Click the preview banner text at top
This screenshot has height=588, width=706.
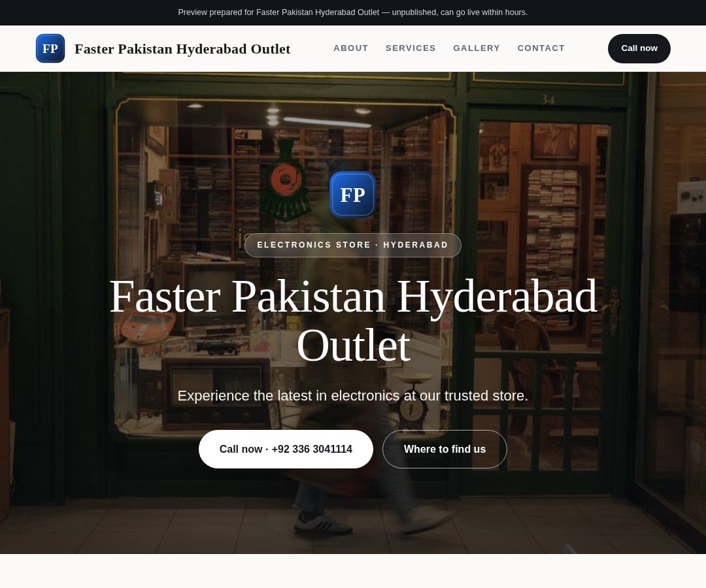352,12
